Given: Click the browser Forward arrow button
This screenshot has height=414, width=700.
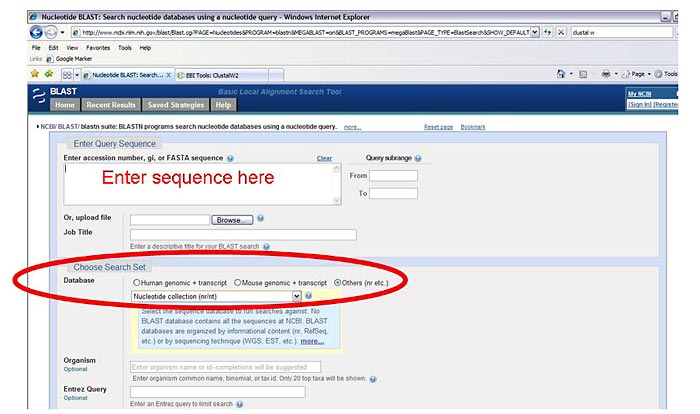Looking at the screenshot, I should coord(51,33).
